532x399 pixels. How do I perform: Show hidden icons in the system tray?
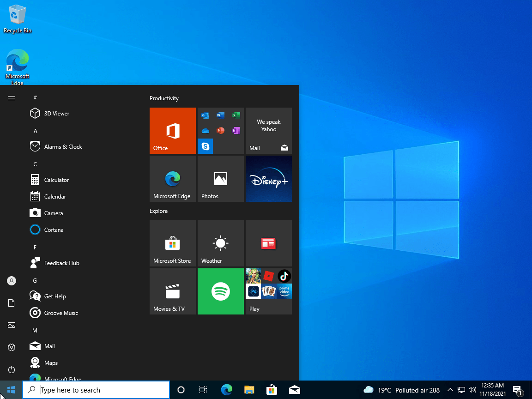[449, 390]
